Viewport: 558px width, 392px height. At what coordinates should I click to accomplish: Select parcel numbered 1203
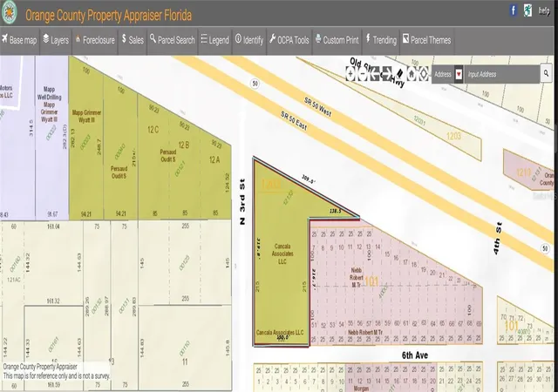(x=453, y=136)
